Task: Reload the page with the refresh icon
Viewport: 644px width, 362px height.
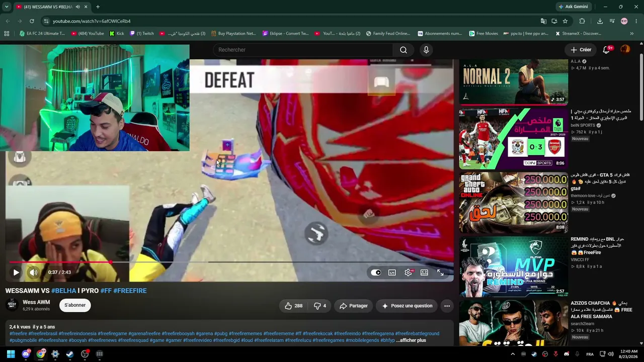Action: coord(32,21)
